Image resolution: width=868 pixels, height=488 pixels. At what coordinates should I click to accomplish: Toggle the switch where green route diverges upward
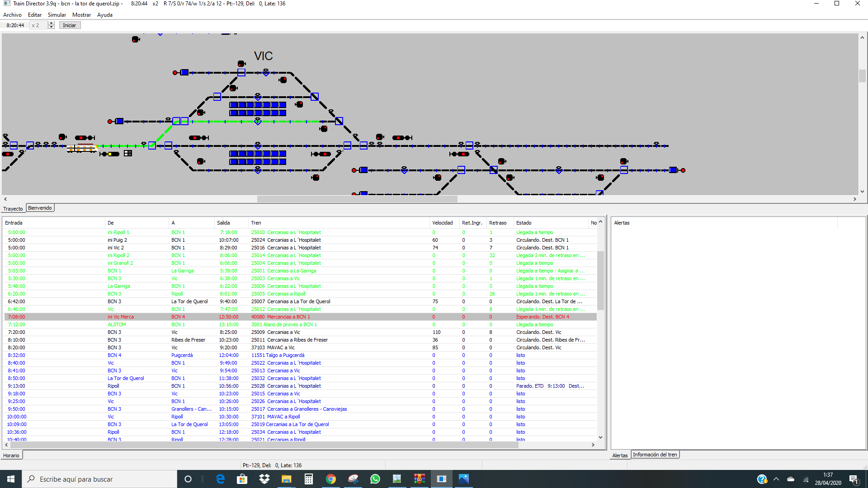[152, 145]
